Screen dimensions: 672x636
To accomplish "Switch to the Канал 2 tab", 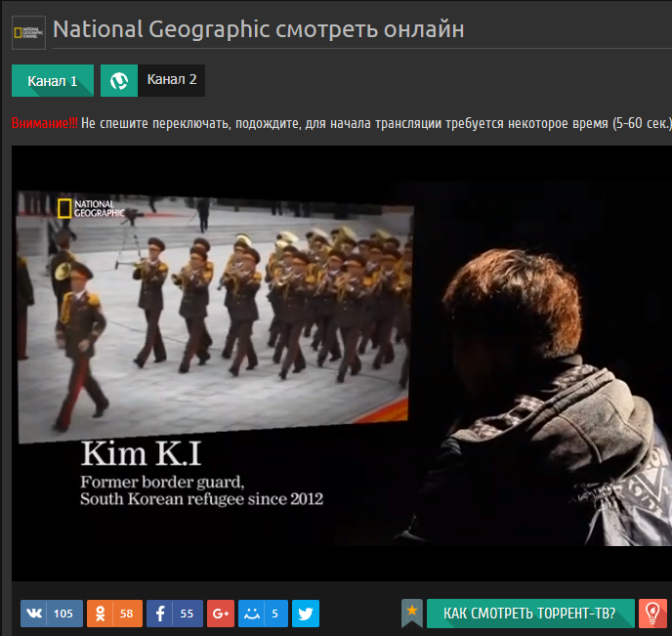I will 172,80.
